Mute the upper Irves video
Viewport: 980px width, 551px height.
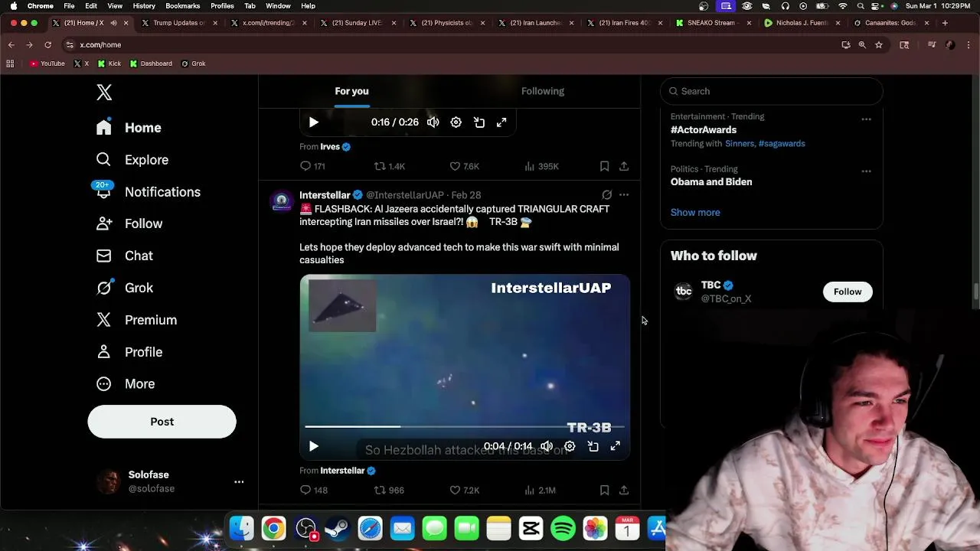(x=433, y=122)
